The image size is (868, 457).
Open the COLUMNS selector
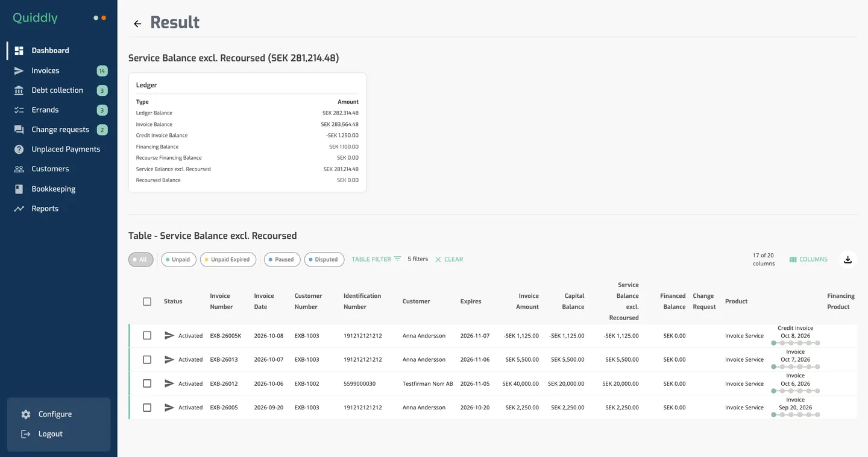click(x=808, y=259)
